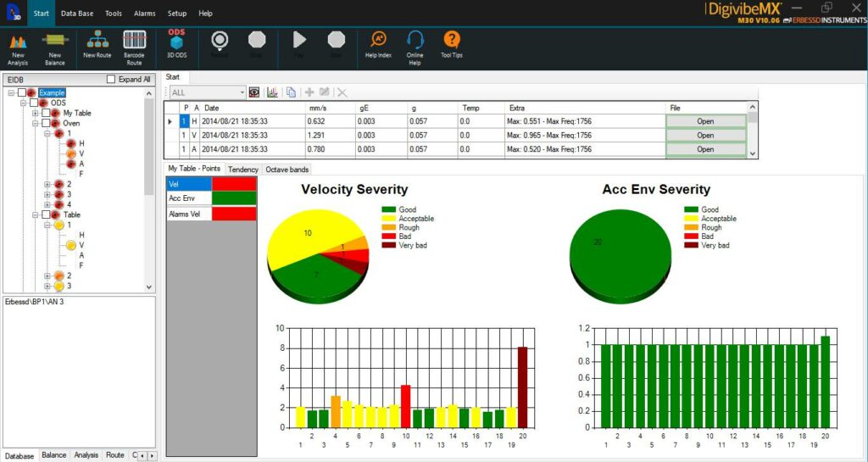This screenshot has width=868, height=462.
Task: Check the Example node checkbox
Action: point(21,92)
